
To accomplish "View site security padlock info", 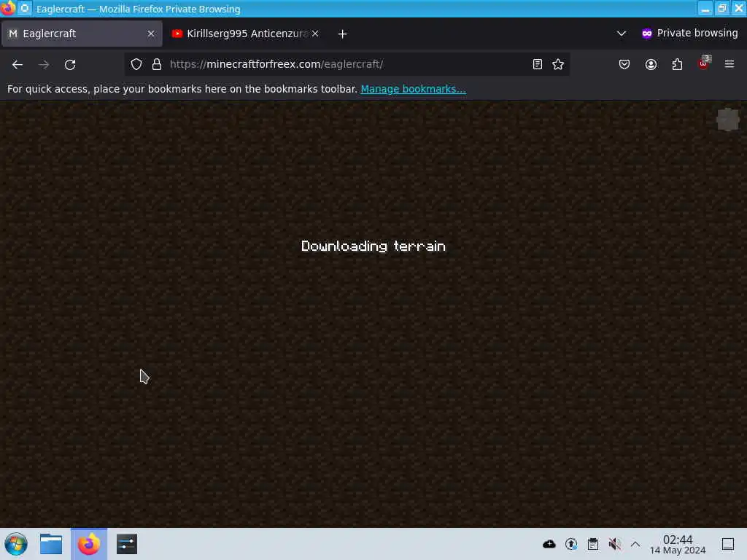I will coord(157,64).
